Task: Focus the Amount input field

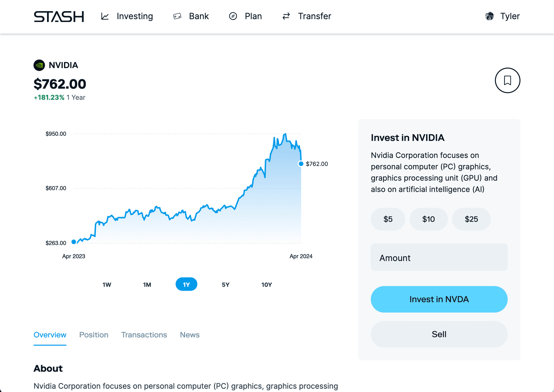Action: (x=439, y=257)
